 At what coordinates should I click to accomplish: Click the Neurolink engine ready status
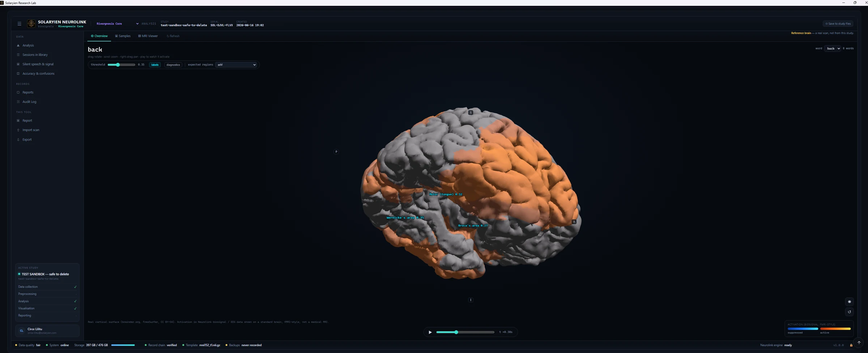pyautogui.click(x=776, y=345)
